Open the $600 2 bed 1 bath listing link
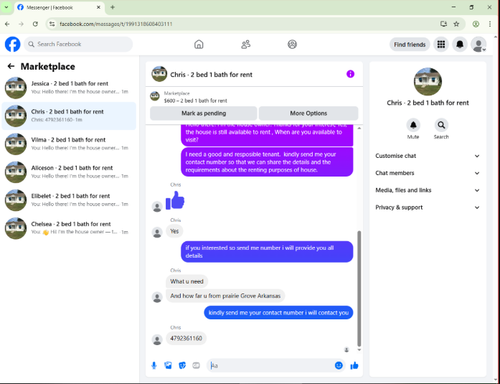The image size is (500, 384). point(195,101)
